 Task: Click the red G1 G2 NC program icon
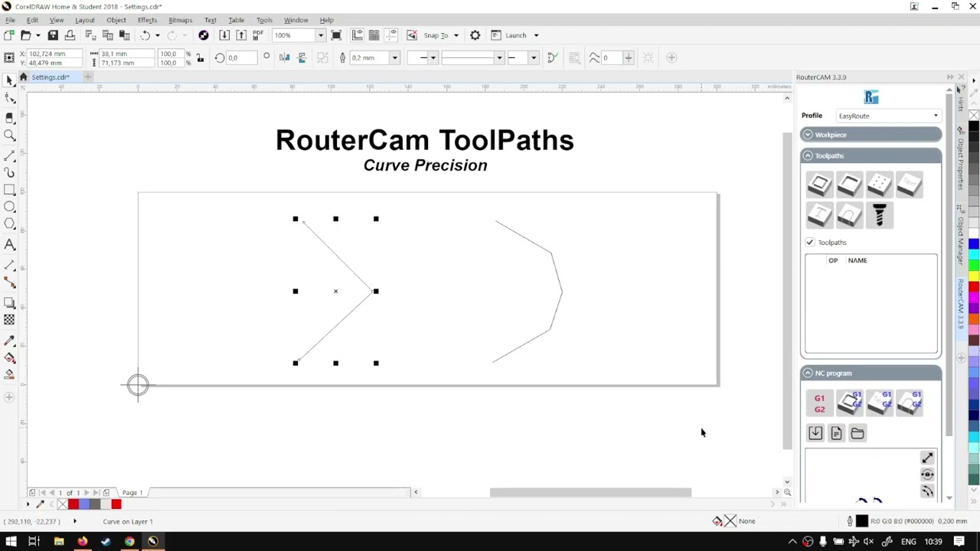point(819,403)
